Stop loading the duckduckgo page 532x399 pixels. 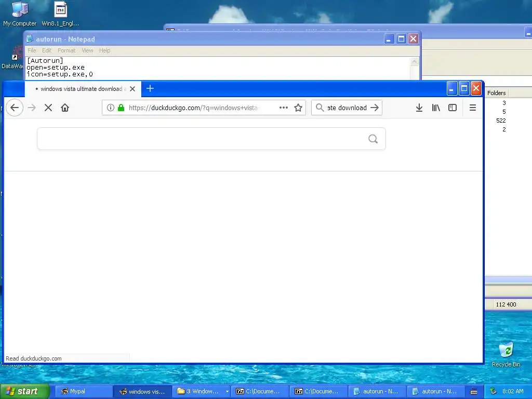48,108
